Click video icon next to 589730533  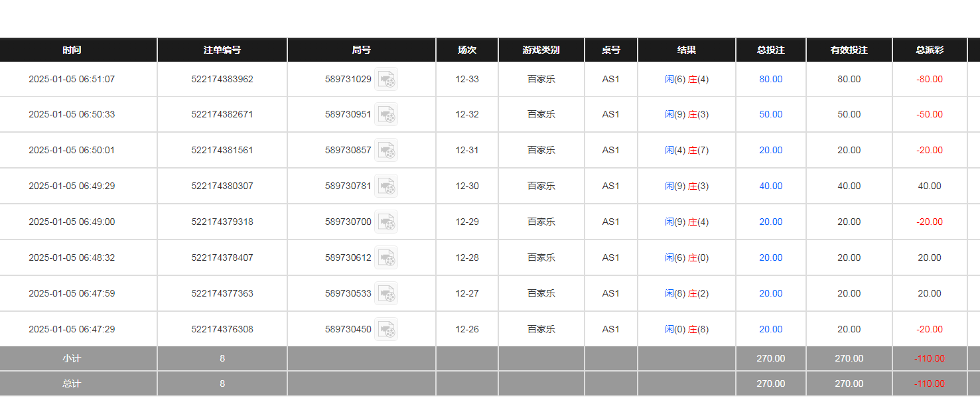(386, 294)
